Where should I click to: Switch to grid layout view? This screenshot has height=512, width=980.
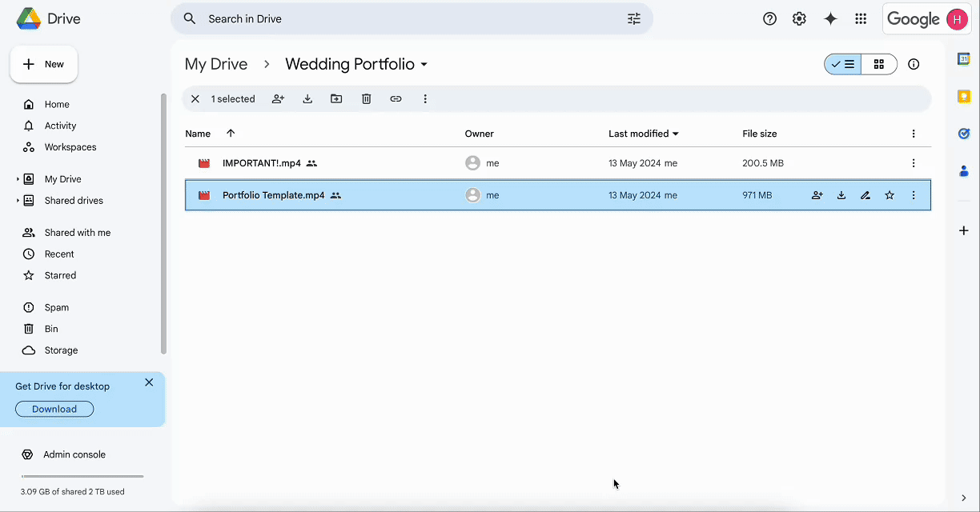pos(879,65)
